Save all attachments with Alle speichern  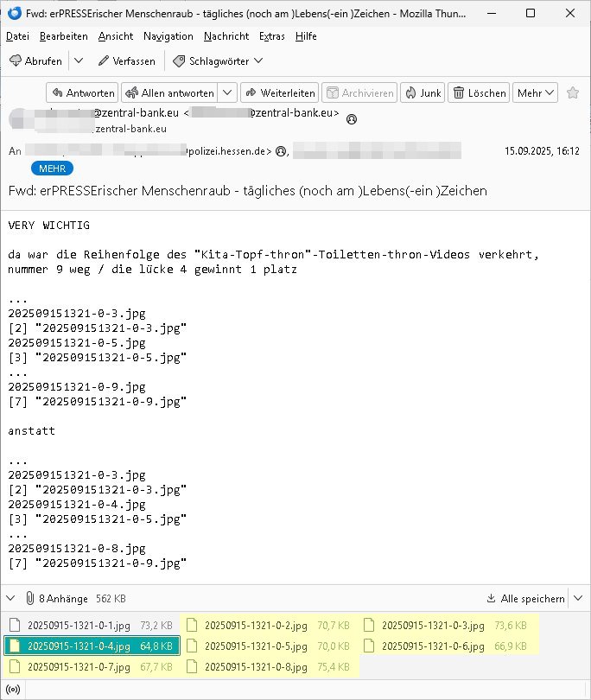tap(525, 598)
